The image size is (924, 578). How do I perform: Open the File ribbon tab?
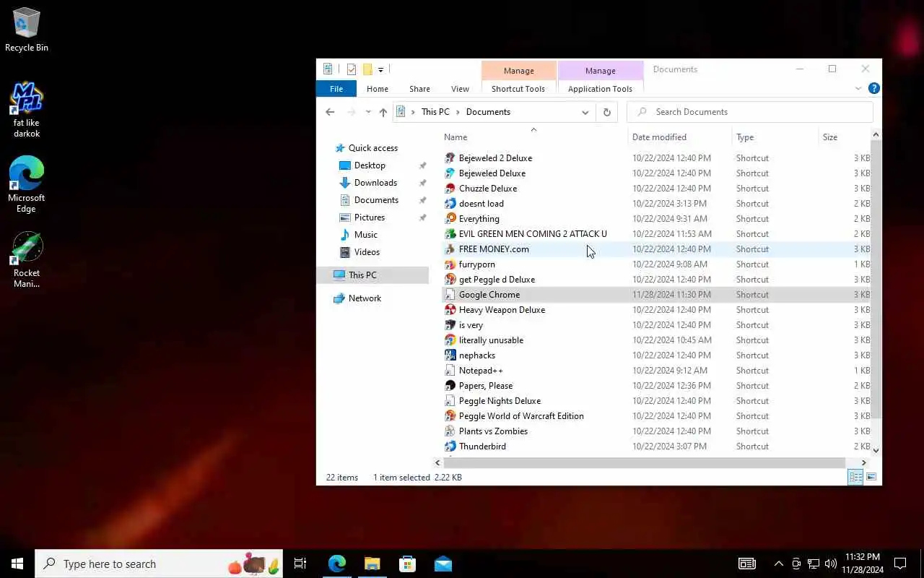(336, 89)
